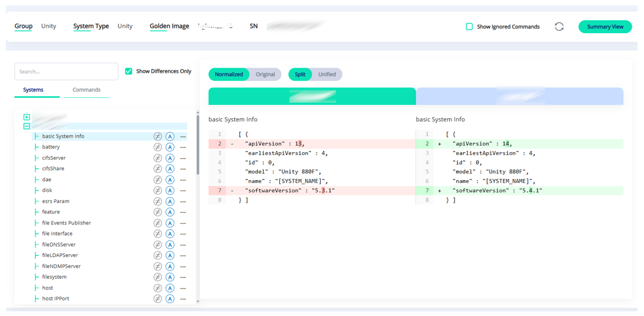Screen dimensions: 644x316
Task: Click the System Type label
Action: pyautogui.click(x=91, y=26)
